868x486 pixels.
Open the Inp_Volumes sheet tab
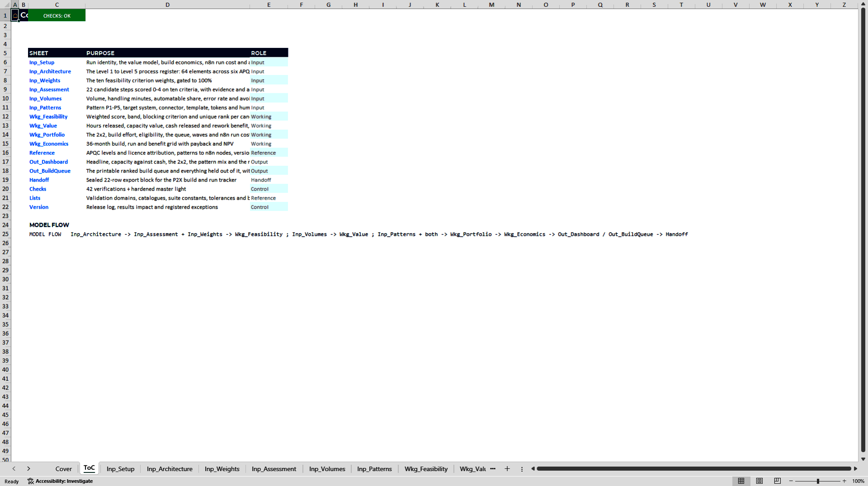(327, 469)
